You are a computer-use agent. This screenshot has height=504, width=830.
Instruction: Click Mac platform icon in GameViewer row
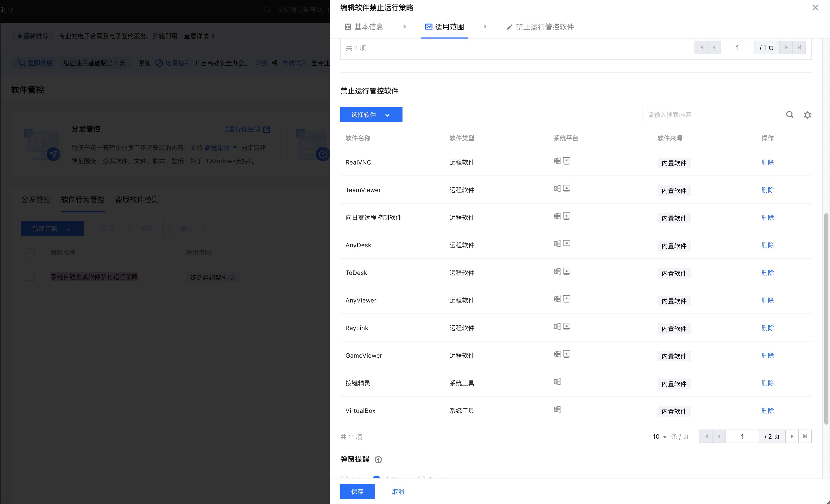pyautogui.click(x=567, y=354)
